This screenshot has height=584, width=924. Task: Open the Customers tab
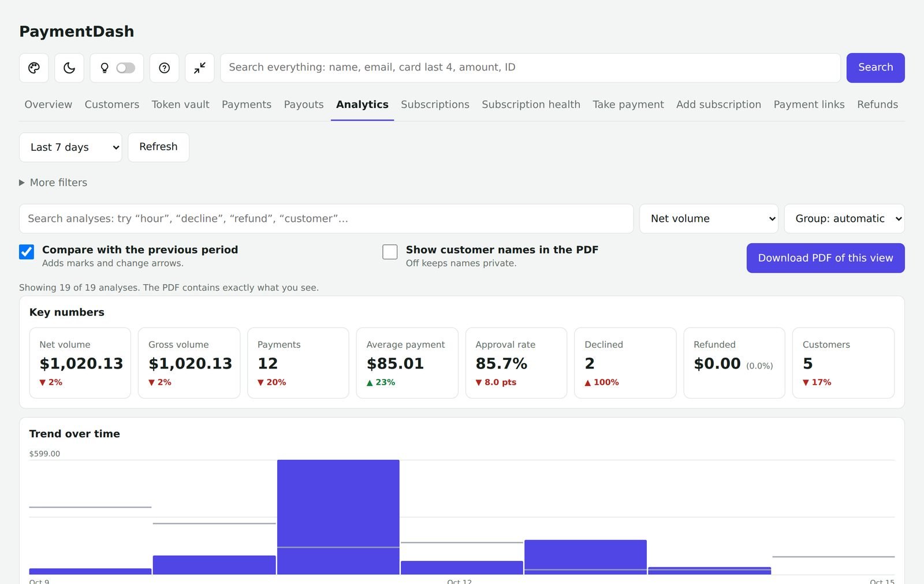coord(112,105)
